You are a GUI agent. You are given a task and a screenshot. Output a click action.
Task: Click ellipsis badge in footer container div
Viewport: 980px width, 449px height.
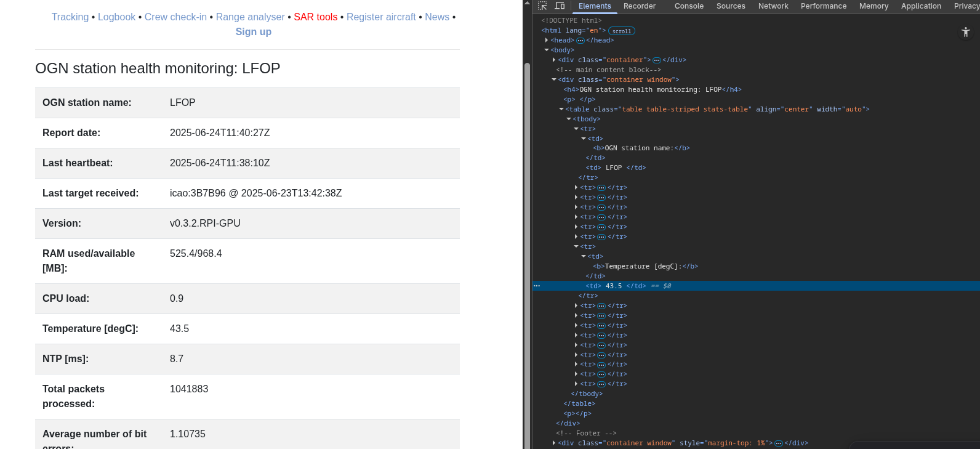[778, 443]
